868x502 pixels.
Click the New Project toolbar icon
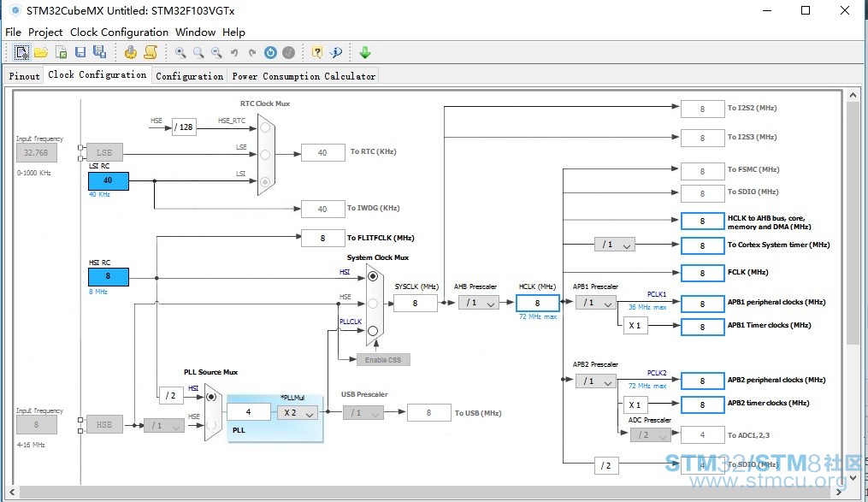[21, 52]
